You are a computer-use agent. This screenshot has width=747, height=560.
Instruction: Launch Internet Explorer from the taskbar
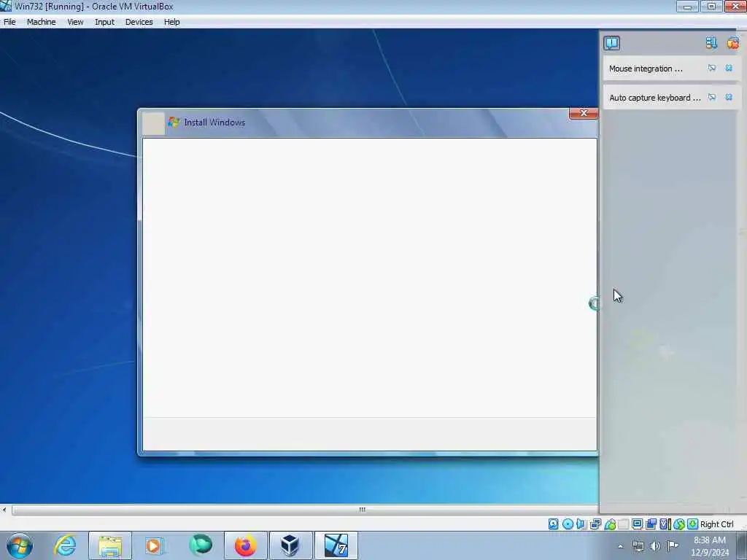coord(65,545)
